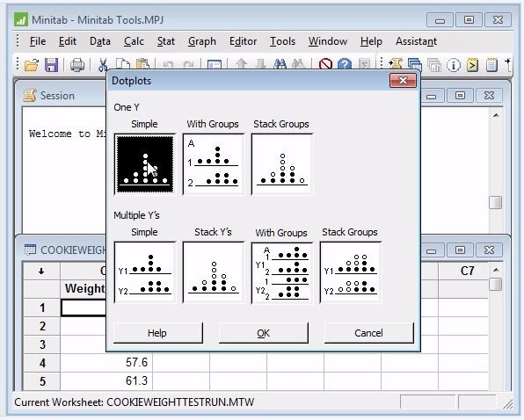Click the worksheet data direction arrow cell

tap(41, 272)
